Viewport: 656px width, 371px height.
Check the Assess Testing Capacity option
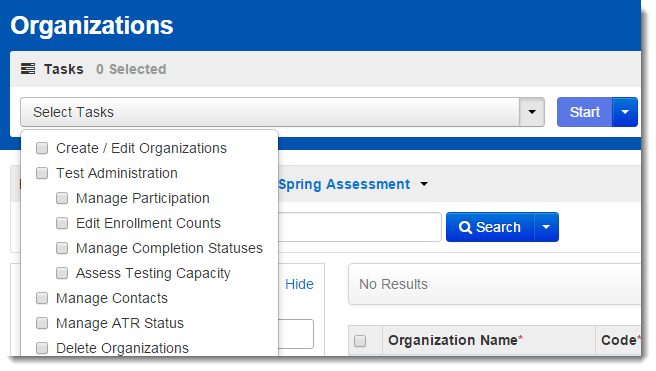pos(62,273)
